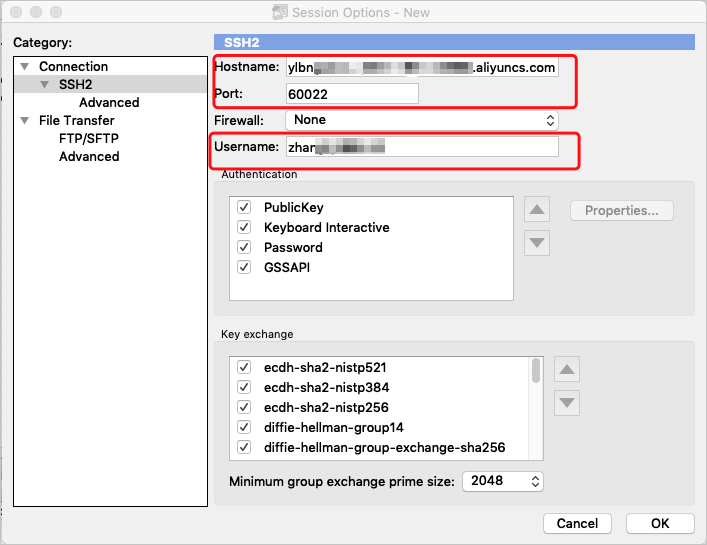
Task: Select ecdh-sha2-nistp384 row text
Action: 326,387
